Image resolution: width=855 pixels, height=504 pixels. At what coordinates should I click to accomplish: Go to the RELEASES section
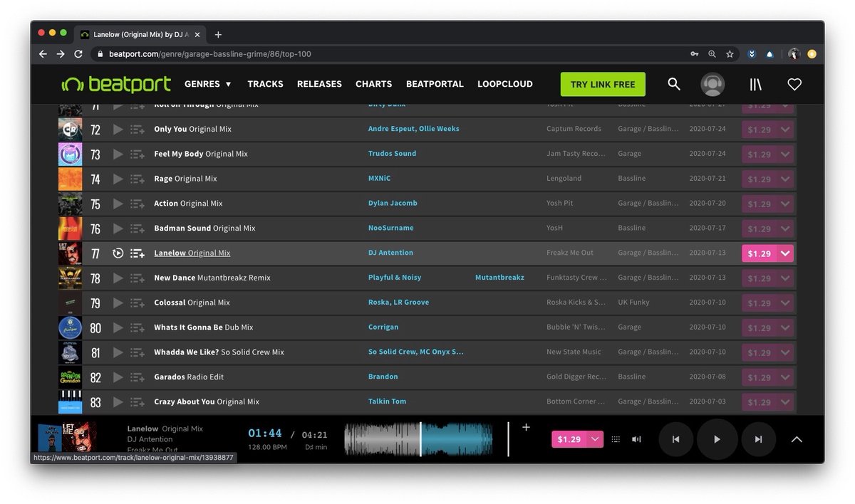[x=319, y=84]
